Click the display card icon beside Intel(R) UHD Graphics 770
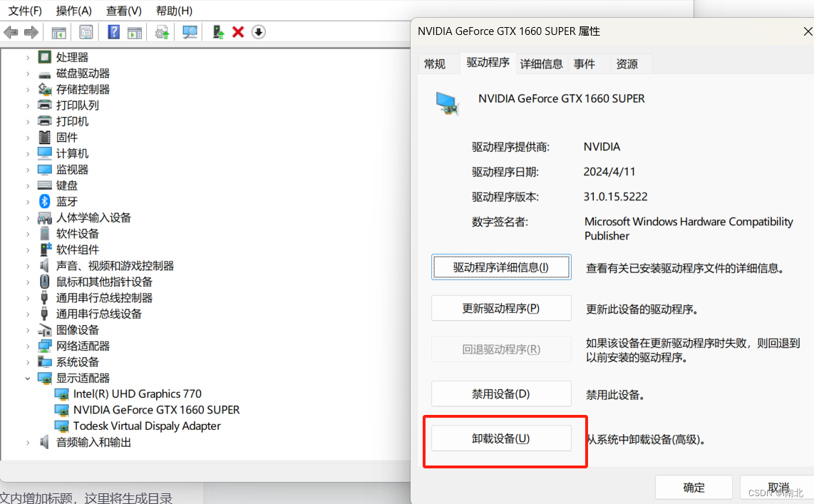Image resolution: width=814 pixels, height=504 pixels. tap(62, 394)
